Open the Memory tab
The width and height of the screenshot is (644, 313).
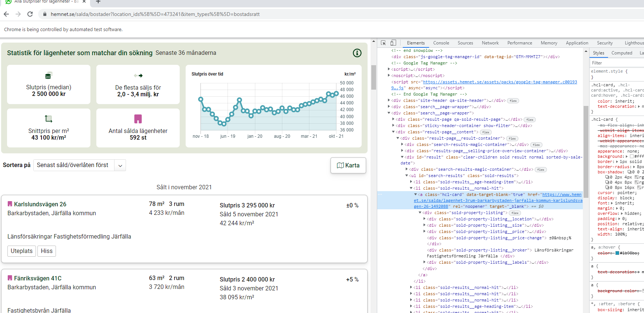point(549,43)
